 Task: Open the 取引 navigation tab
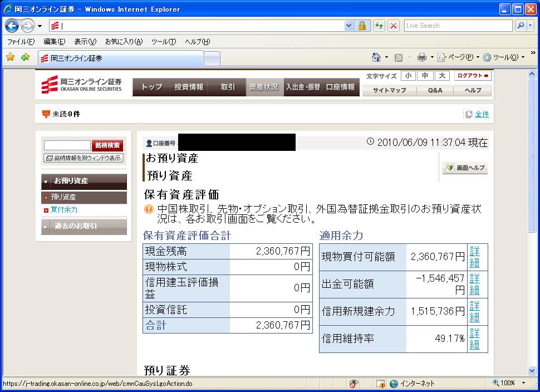228,87
